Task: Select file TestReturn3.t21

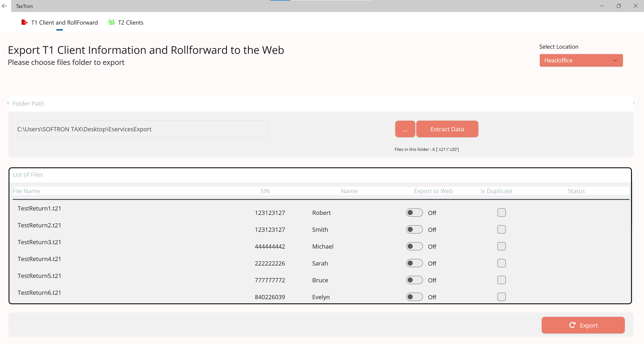Action: [39, 242]
